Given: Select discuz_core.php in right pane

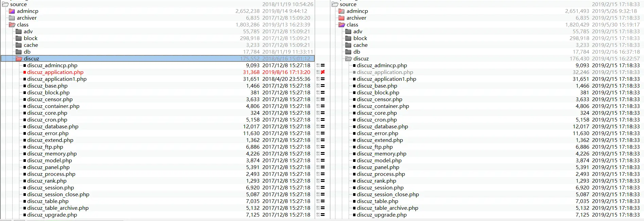Looking at the screenshot, I should click(377, 113).
